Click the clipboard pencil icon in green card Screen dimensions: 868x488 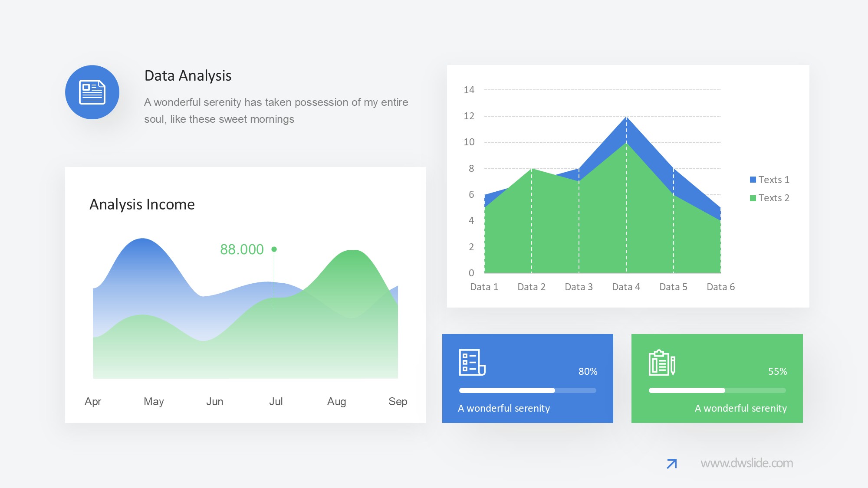click(662, 363)
